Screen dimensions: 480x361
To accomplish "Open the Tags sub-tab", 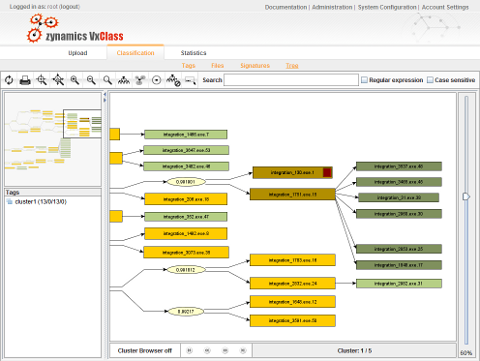I will pyautogui.click(x=188, y=66).
